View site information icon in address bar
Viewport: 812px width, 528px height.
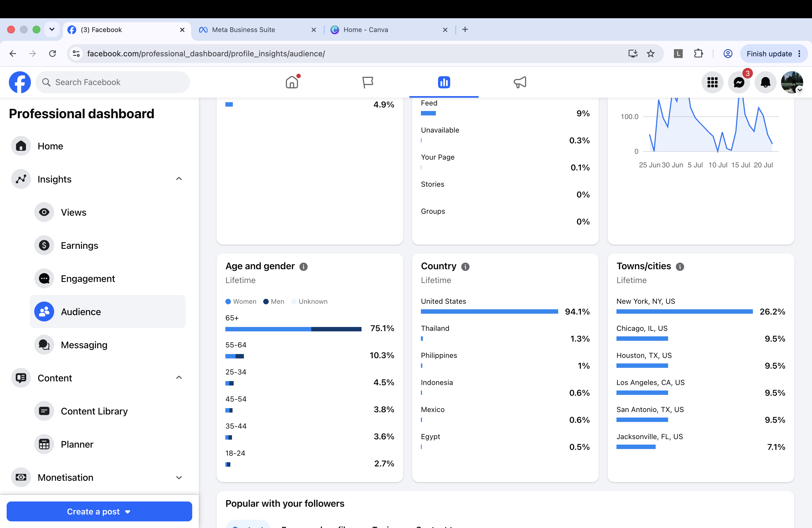click(x=77, y=54)
